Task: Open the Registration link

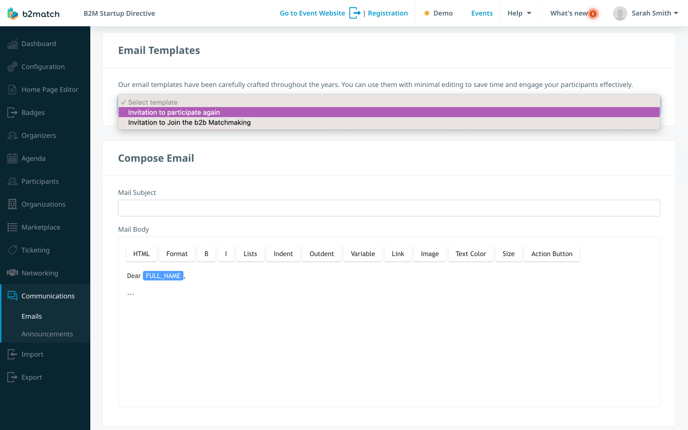Action: pyautogui.click(x=388, y=13)
